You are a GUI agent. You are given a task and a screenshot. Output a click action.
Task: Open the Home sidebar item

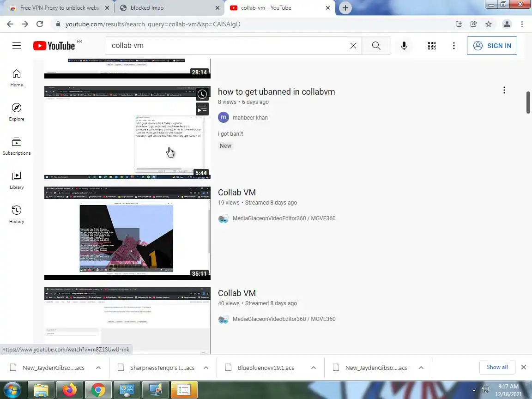pyautogui.click(x=17, y=78)
